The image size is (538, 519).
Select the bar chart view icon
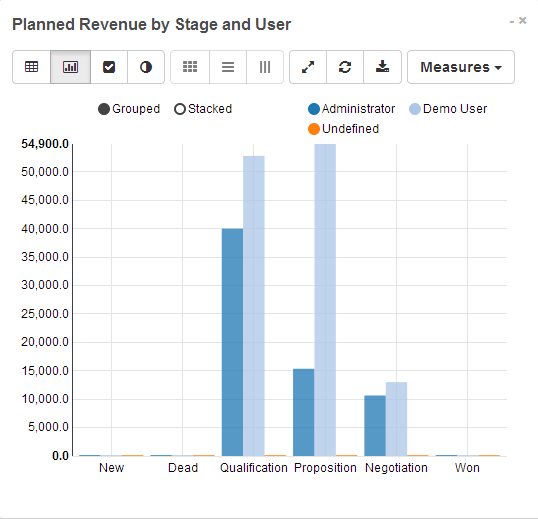click(70, 67)
